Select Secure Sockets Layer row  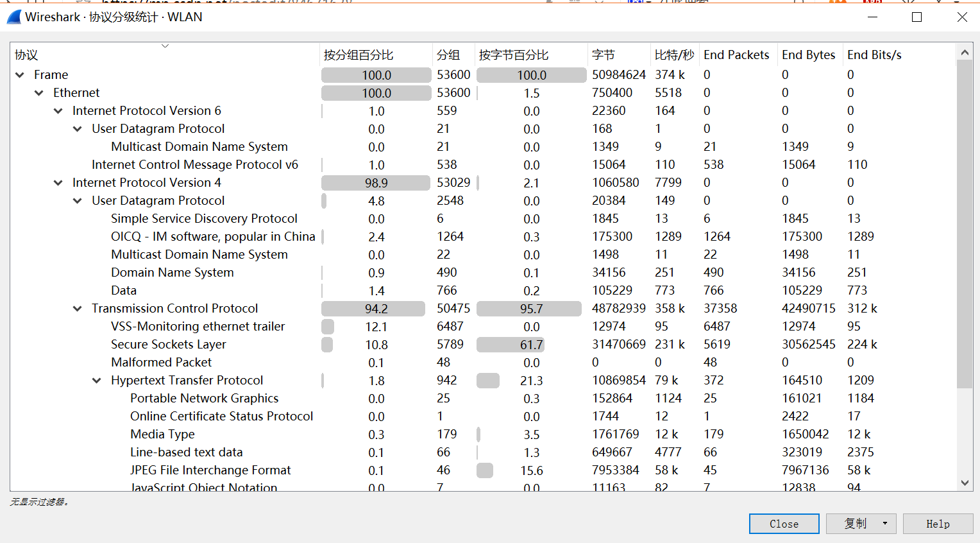click(x=483, y=345)
